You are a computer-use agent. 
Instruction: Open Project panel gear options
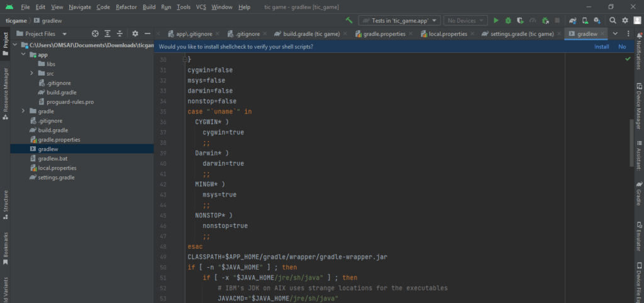pyautogui.click(x=135, y=33)
